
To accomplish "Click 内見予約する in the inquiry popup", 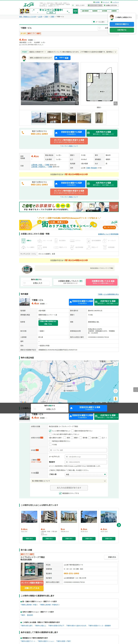I will click(x=122, y=30).
